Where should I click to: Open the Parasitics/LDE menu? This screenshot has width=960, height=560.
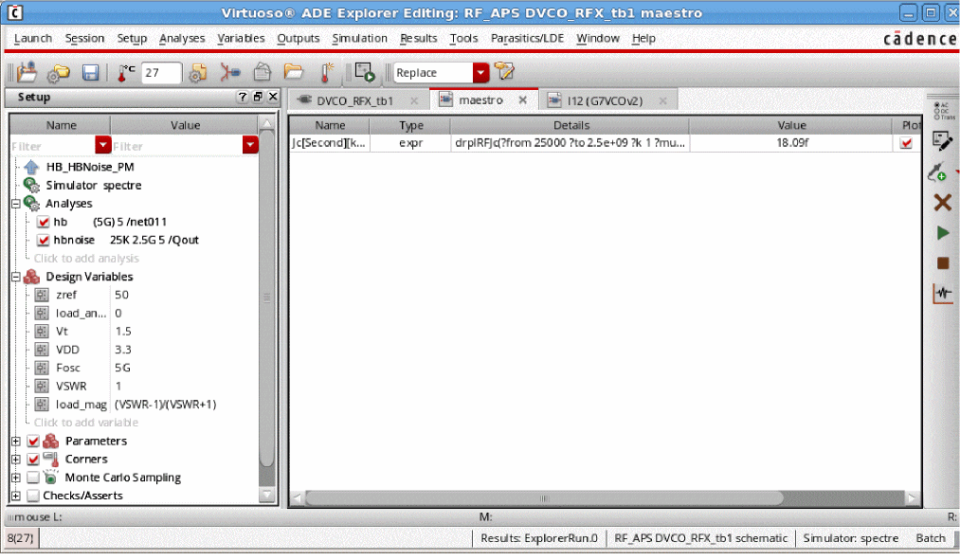click(x=527, y=38)
